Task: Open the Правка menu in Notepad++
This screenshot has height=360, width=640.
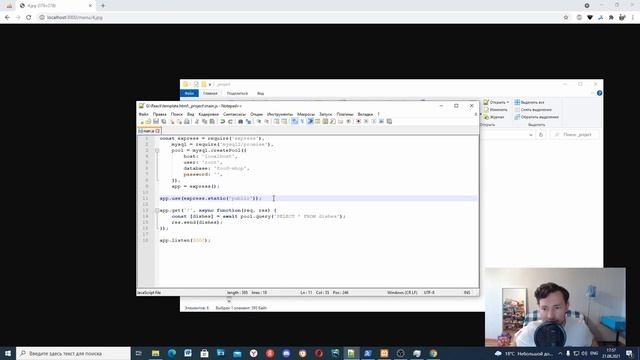Action: coord(160,114)
